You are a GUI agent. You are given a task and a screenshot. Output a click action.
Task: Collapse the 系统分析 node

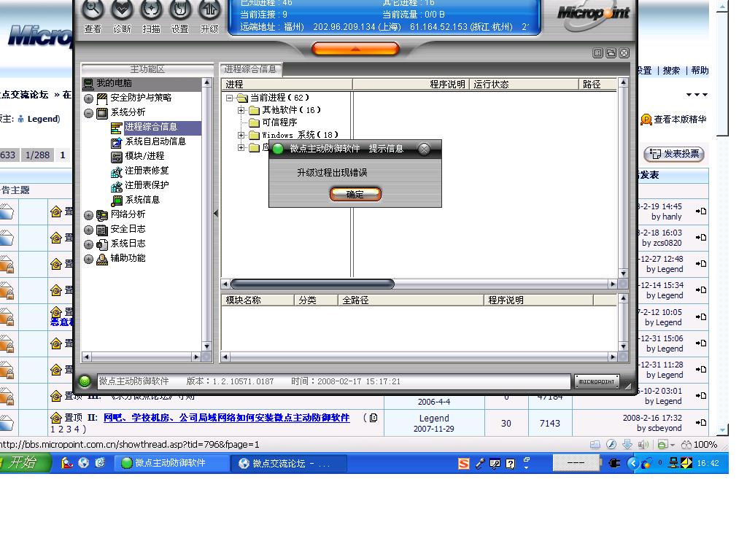88,113
